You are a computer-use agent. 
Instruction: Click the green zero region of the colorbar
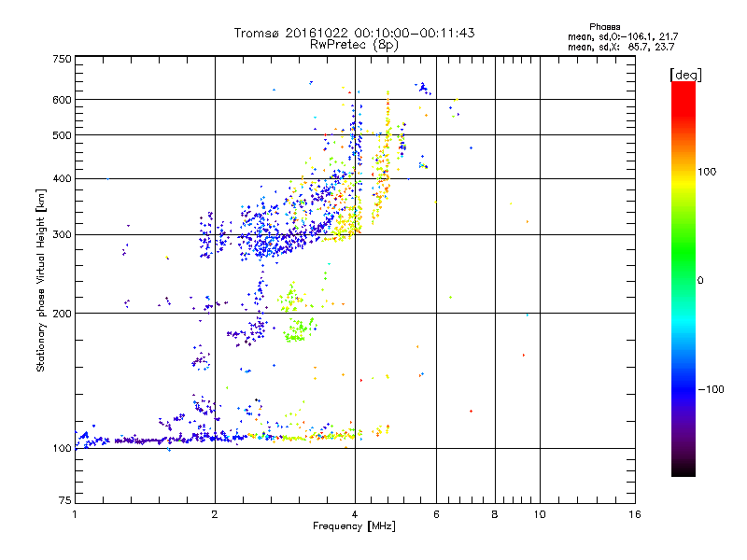pos(684,280)
